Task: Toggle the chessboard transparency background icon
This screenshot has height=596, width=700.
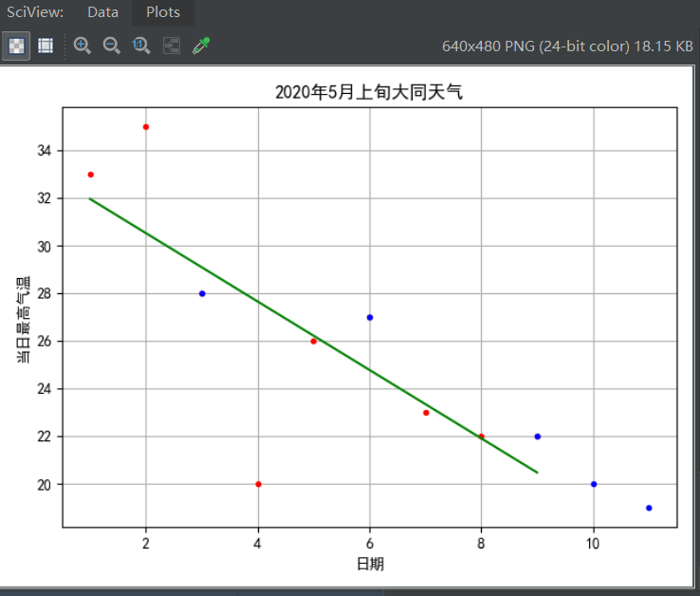Action: pyautogui.click(x=16, y=46)
